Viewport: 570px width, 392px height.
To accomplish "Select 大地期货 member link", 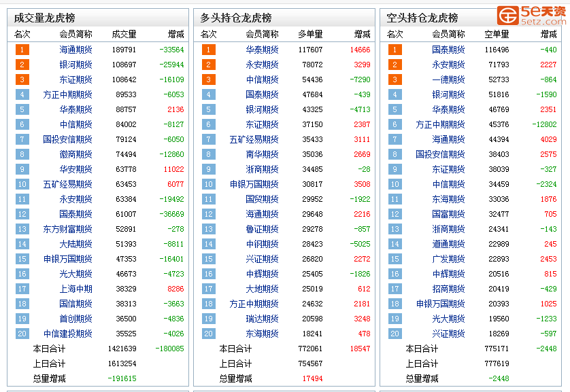I will coord(262,289).
